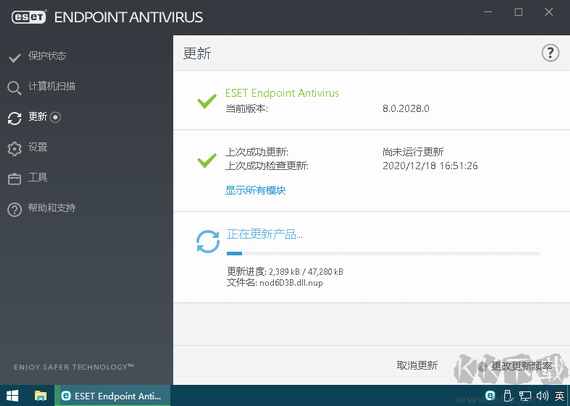This screenshot has width=570, height=406.
Task: Click the help and support question icon
Action: (x=15, y=210)
